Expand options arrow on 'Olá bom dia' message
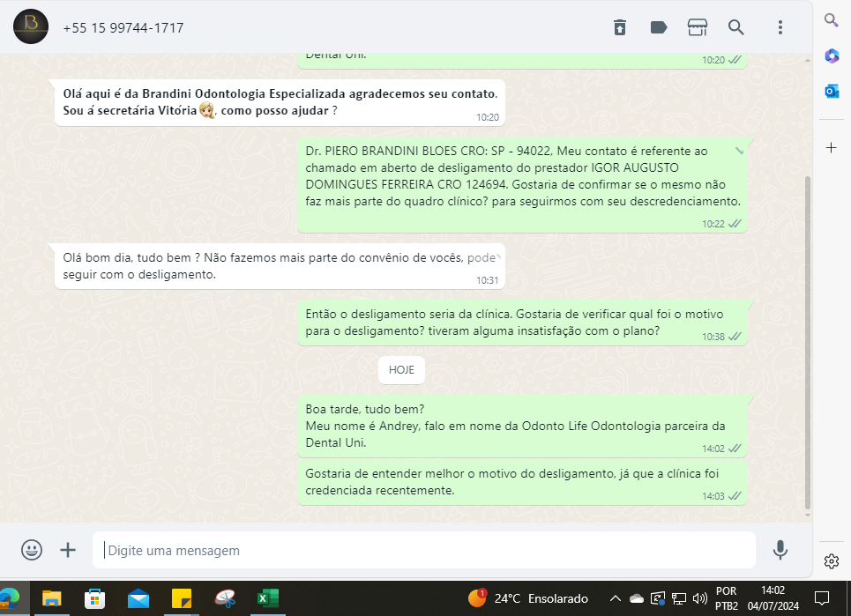 tap(498, 257)
